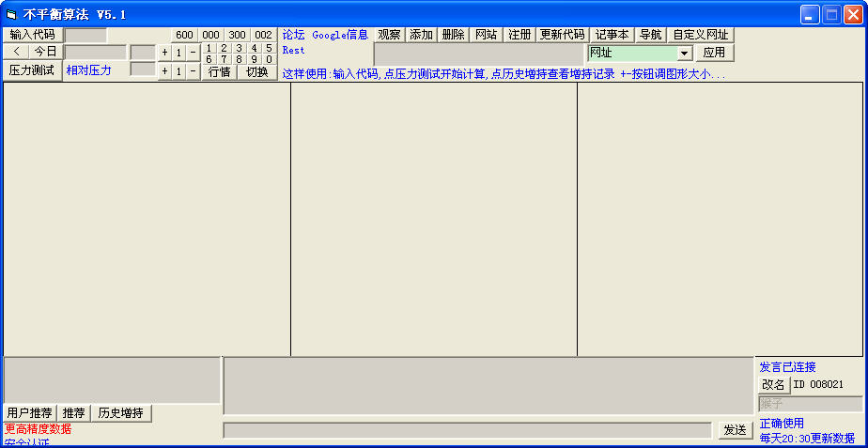
Task: Open the 网站 button
Action: pos(486,35)
